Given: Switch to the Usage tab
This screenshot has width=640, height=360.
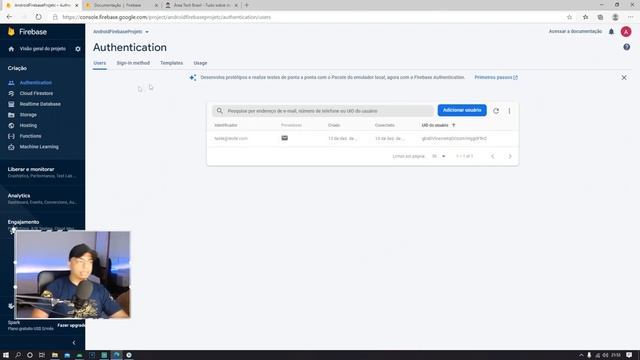Looking at the screenshot, I should click(x=200, y=63).
